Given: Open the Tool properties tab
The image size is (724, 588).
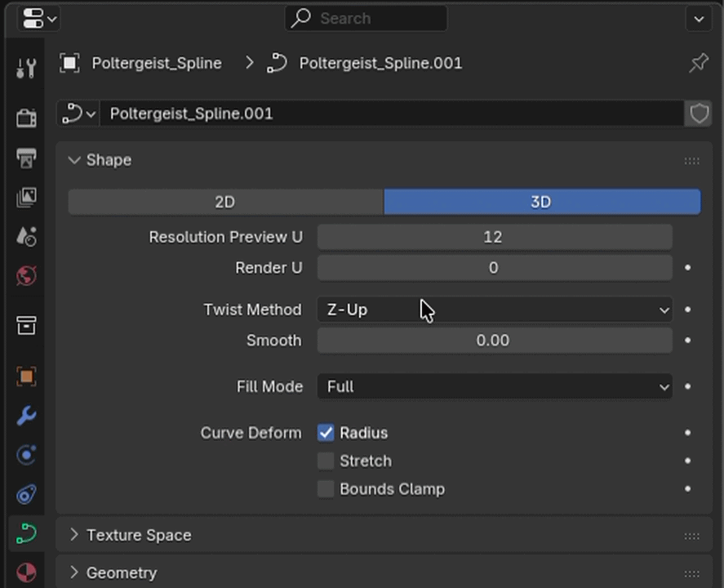Looking at the screenshot, I should coord(26,68).
